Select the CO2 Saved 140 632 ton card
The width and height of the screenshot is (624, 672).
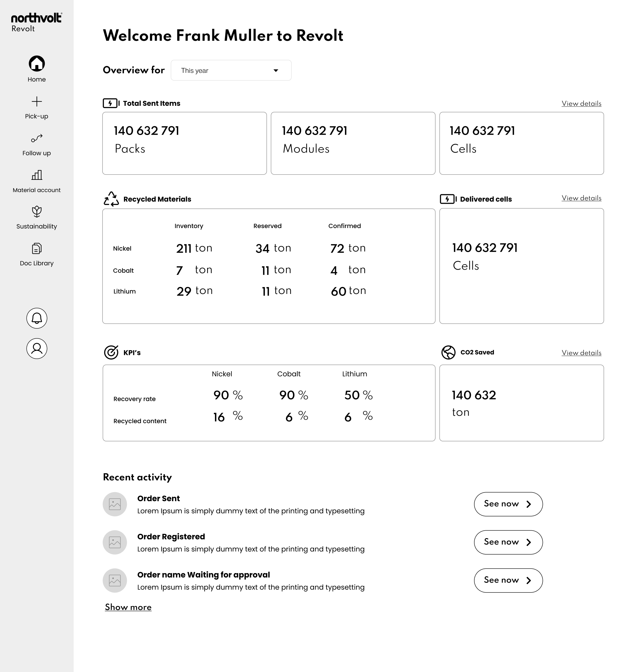(521, 403)
